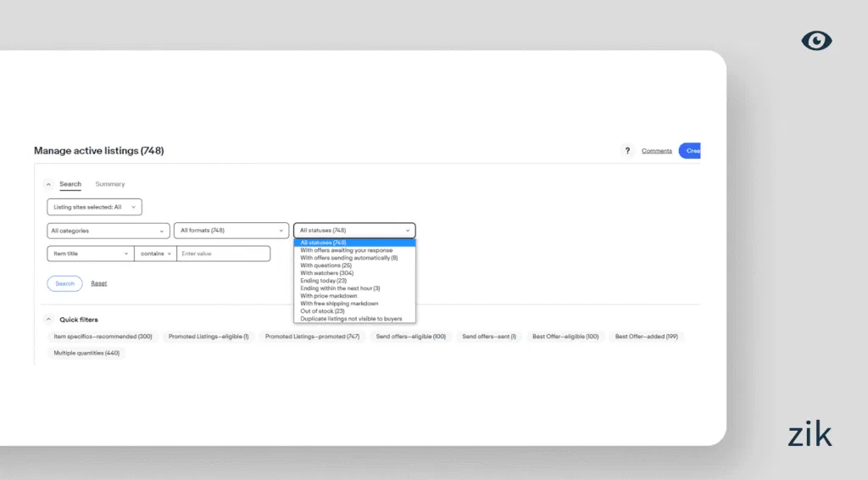This screenshot has width=868, height=480.
Task: Pick 'With questions (25)' status option
Action: click(326, 265)
